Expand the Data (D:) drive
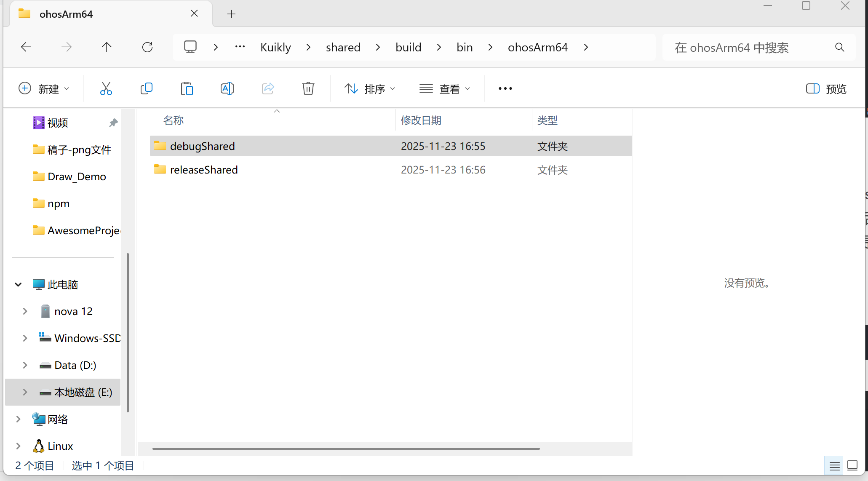The image size is (868, 481). point(25,365)
